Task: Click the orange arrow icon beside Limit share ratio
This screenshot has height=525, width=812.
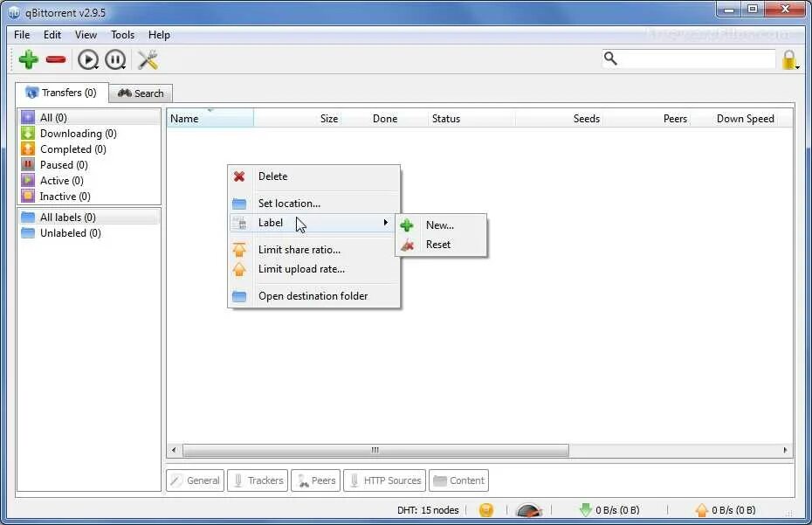Action: click(238, 250)
